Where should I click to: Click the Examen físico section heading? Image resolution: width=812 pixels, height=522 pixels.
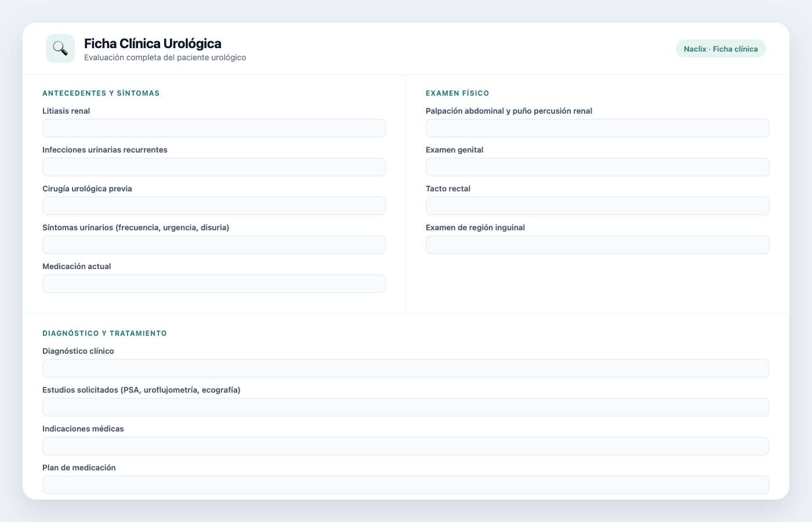pos(458,93)
